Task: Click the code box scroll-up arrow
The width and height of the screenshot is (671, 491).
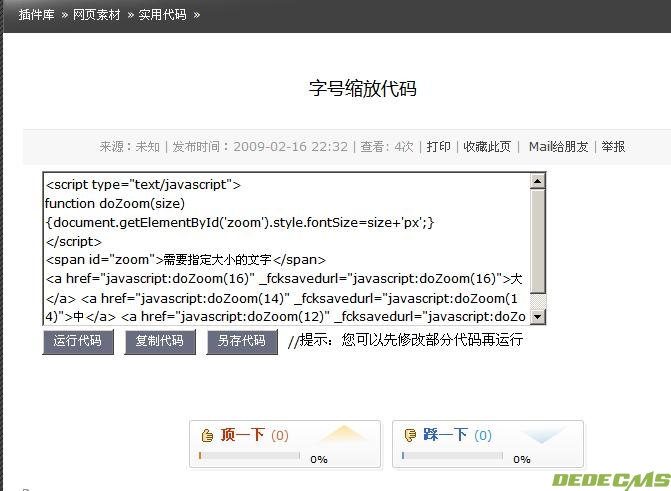Action: click(537, 181)
